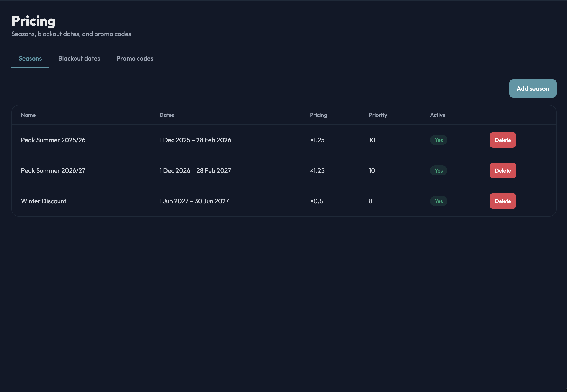The width and height of the screenshot is (567, 392).
Task: Select the Winter Discount name cell
Action: pyautogui.click(x=44, y=201)
